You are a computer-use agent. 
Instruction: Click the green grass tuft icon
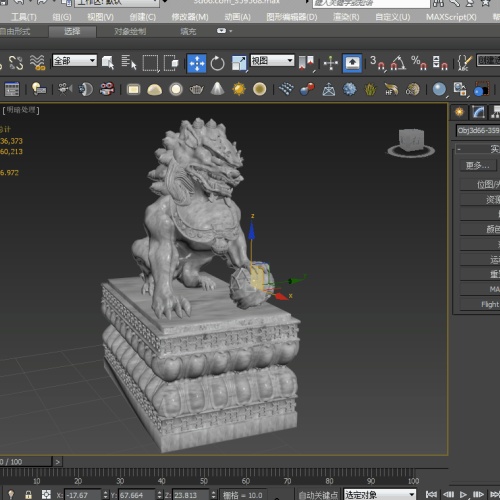click(370, 89)
